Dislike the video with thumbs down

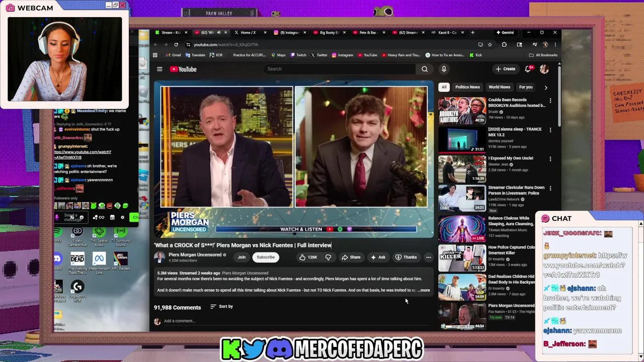(328, 257)
